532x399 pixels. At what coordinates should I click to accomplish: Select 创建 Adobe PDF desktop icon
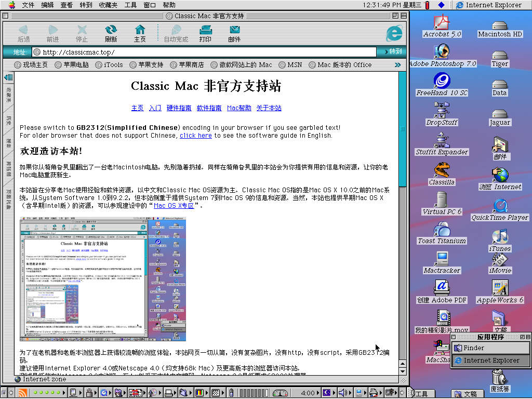point(442,288)
